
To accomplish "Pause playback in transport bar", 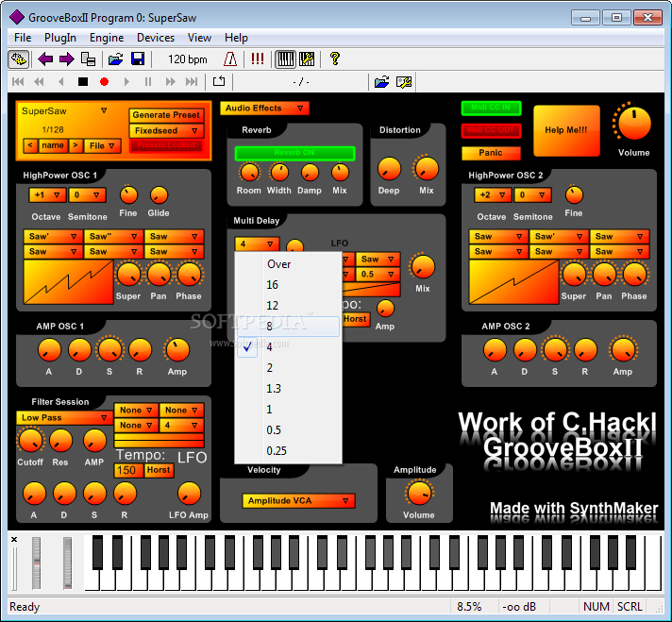I will [148, 81].
